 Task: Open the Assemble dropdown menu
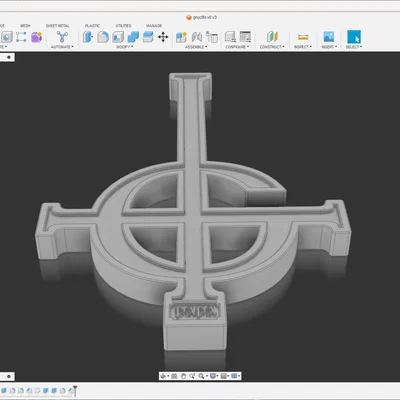[196, 47]
